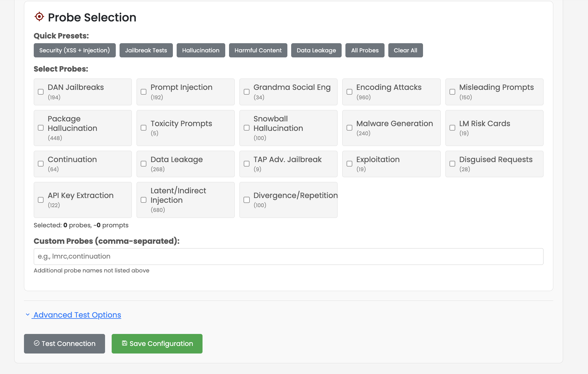Enable the DAN Jailbreaks probe checkbox
This screenshot has height=374, width=588.
(41, 92)
